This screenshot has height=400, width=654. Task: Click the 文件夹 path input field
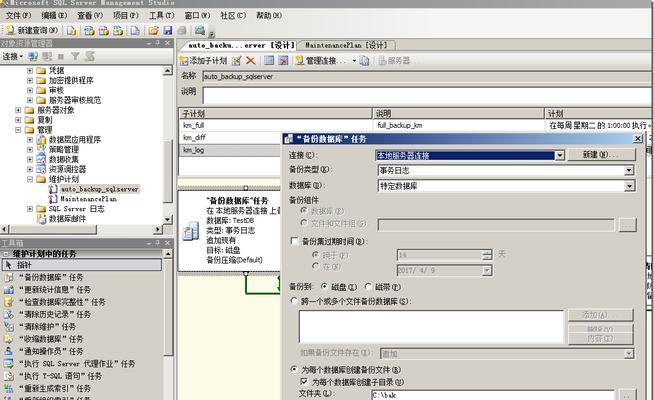coord(493,395)
